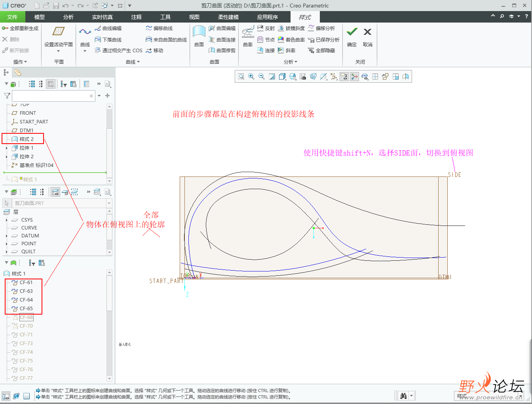
Task: Click Hide All (全部隐藏) analysis
Action: tap(321, 51)
